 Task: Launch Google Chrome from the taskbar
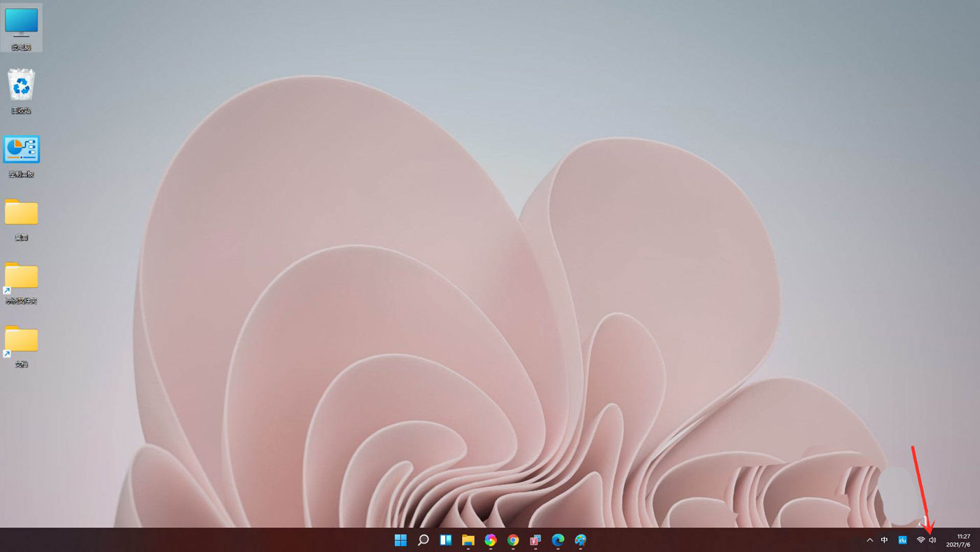[512, 539]
